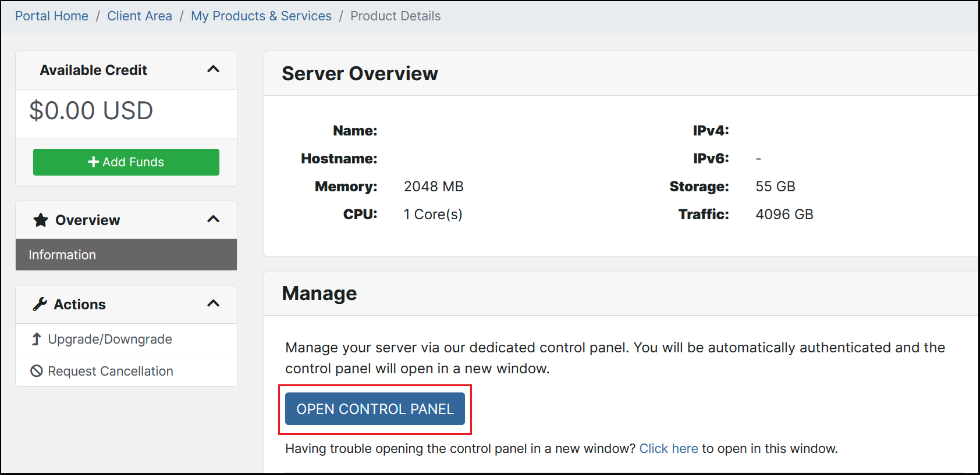
Task: Click the Available Credit panel title
Action: (x=94, y=70)
